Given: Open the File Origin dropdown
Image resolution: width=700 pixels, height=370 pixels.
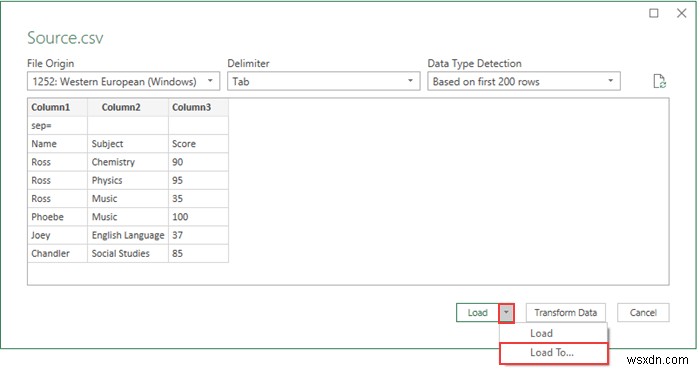Looking at the screenshot, I should pos(123,81).
